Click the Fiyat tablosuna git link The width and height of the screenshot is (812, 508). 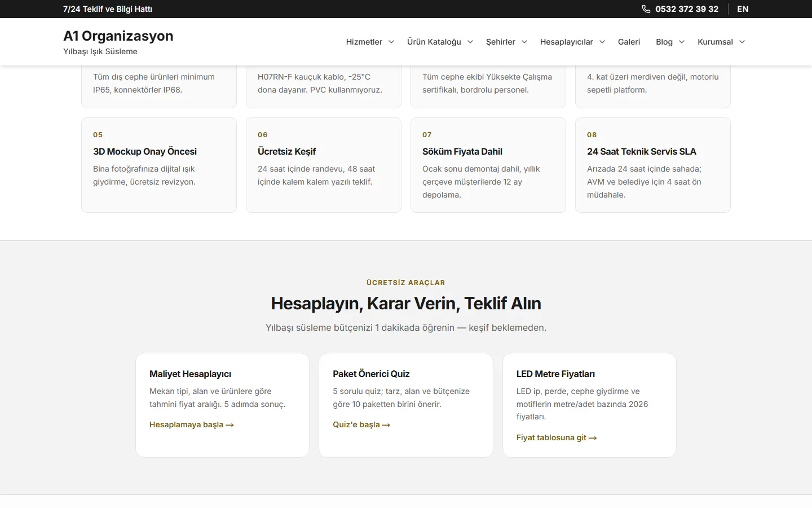click(x=557, y=437)
